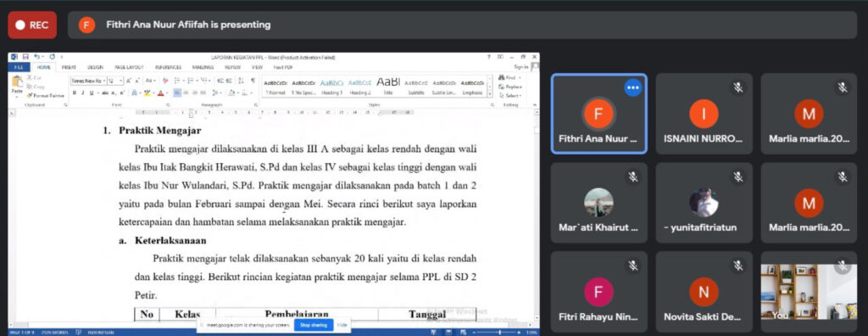Switch to the DESIGN ribbon tab

[95, 67]
